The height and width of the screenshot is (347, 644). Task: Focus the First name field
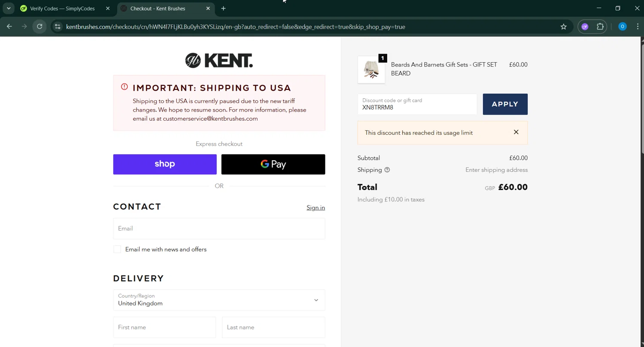(x=164, y=328)
